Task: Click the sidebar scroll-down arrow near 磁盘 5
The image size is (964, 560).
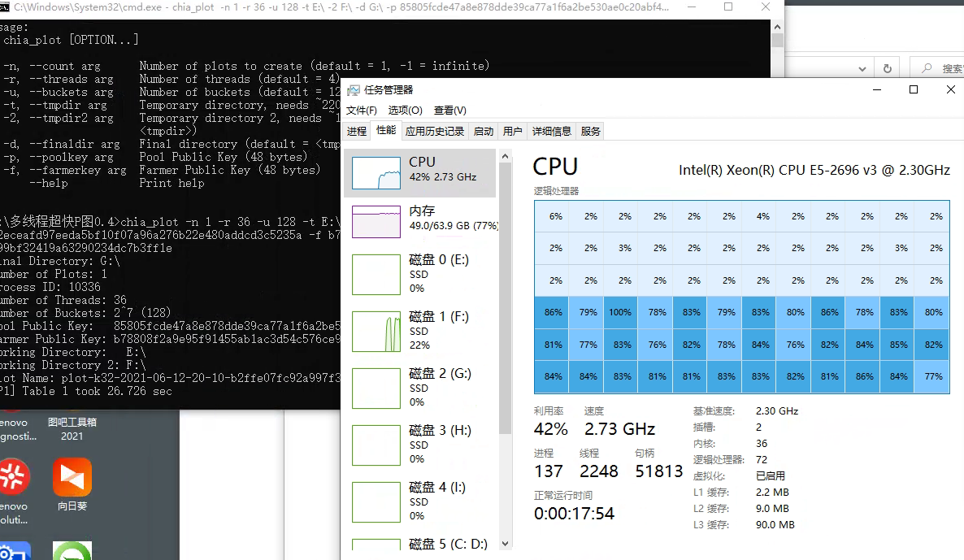Action: pos(505,544)
